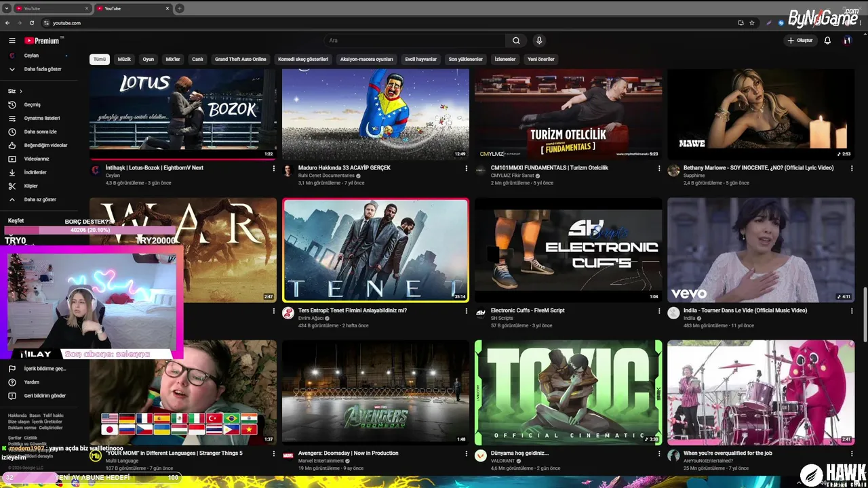868x488 pixels.
Task: Open the Maduro video thumbnail
Action: click(x=376, y=114)
